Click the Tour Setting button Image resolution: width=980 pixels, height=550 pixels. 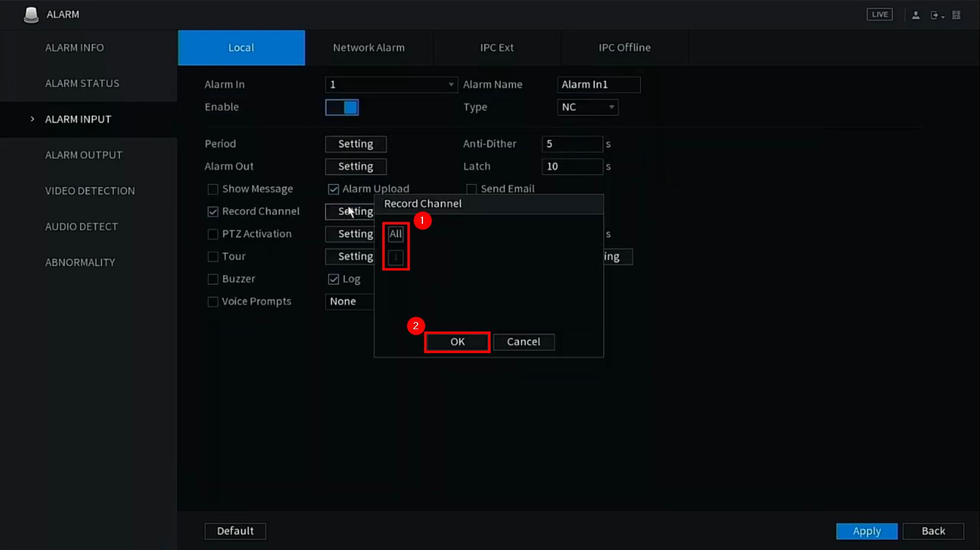tap(350, 257)
